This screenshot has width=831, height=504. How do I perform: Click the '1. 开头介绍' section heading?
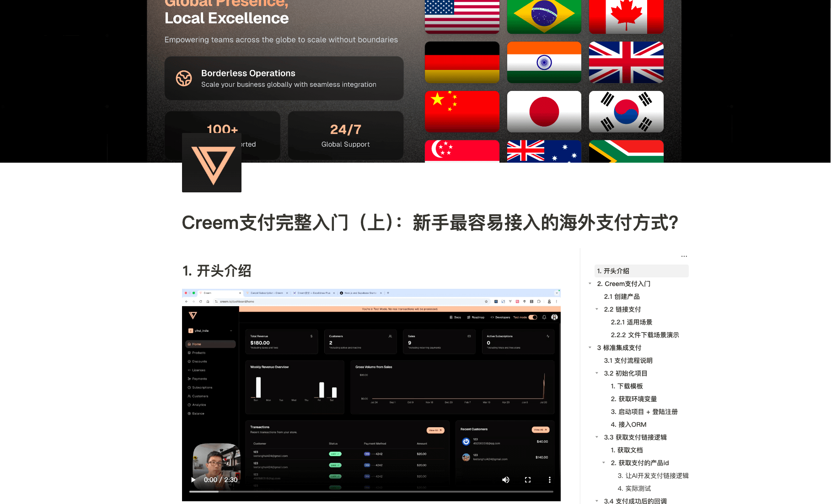[217, 271]
